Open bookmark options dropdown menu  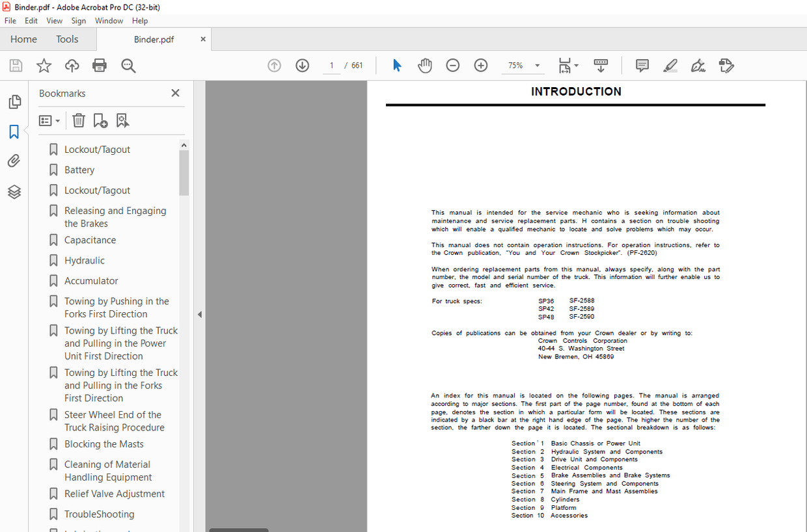pos(49,120)
